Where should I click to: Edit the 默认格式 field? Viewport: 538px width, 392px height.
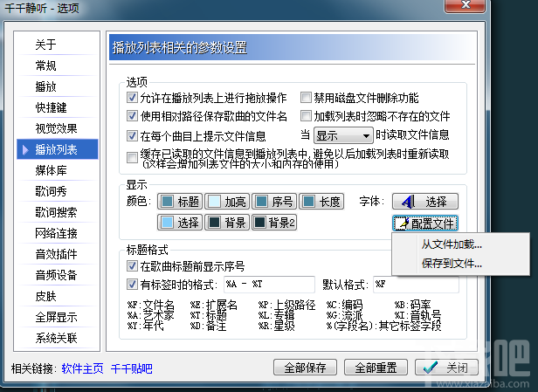(416, 285)
